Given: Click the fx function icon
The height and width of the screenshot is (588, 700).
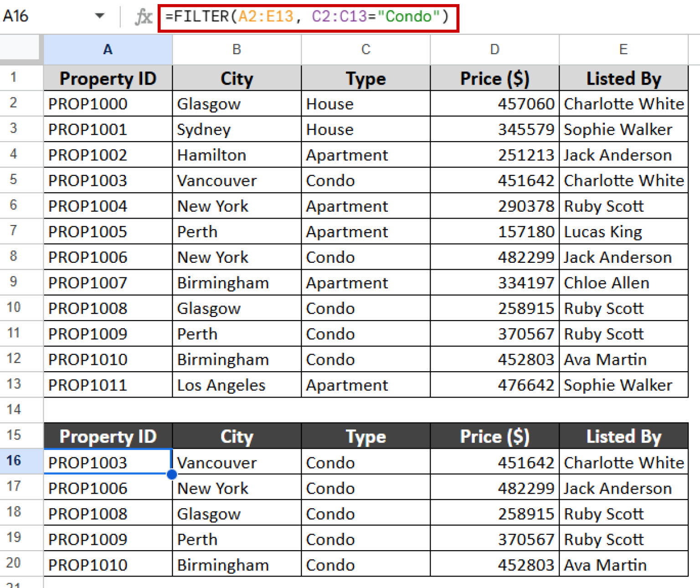Looking at the screenshot, I should (143, 16).
